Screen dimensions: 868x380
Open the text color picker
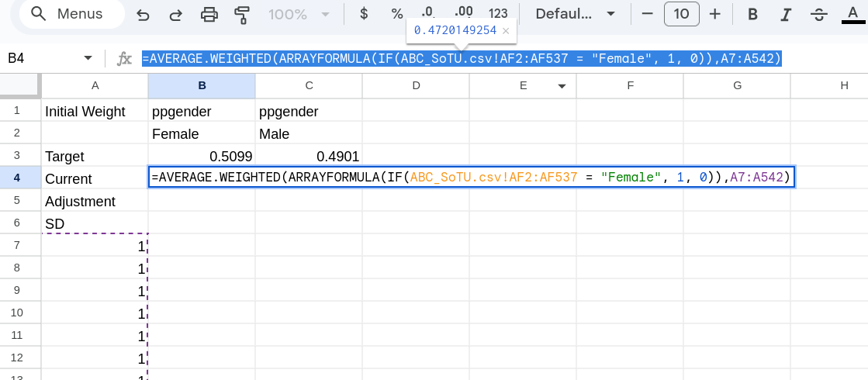853,14
